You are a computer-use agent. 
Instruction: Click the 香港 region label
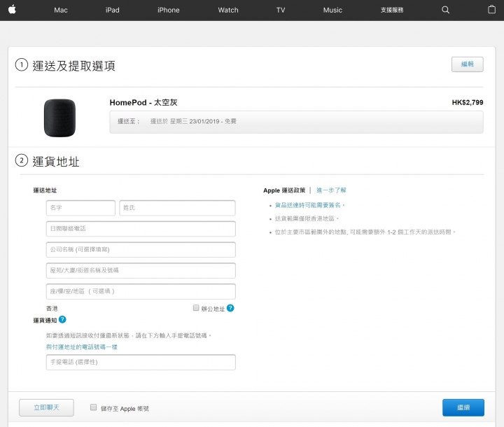52,309
